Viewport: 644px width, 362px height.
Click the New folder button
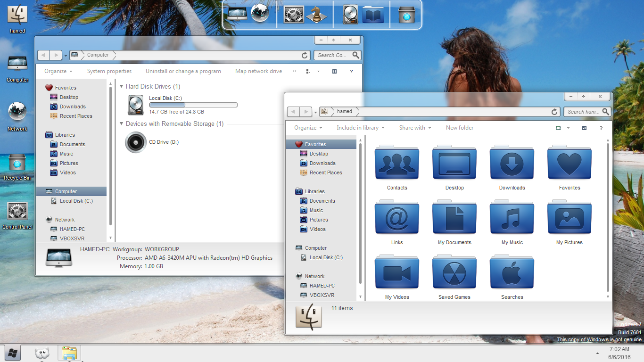pyautogui.click(x=459, y=128)
